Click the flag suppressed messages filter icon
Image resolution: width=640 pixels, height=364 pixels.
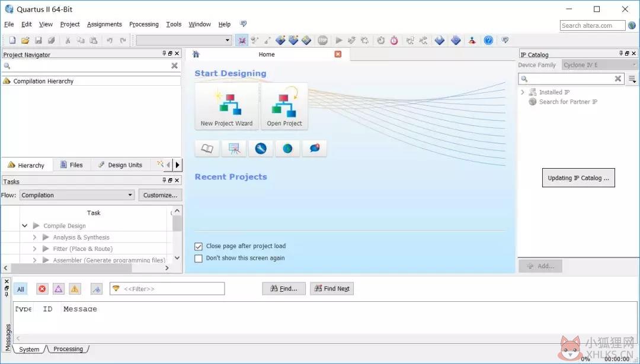point(97,289)
